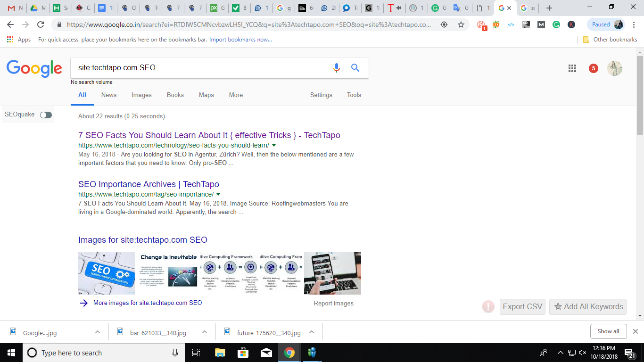Bookmark this page with the star icon
Viewport: 644px width, 362px height.
click(x=461, y=25)
